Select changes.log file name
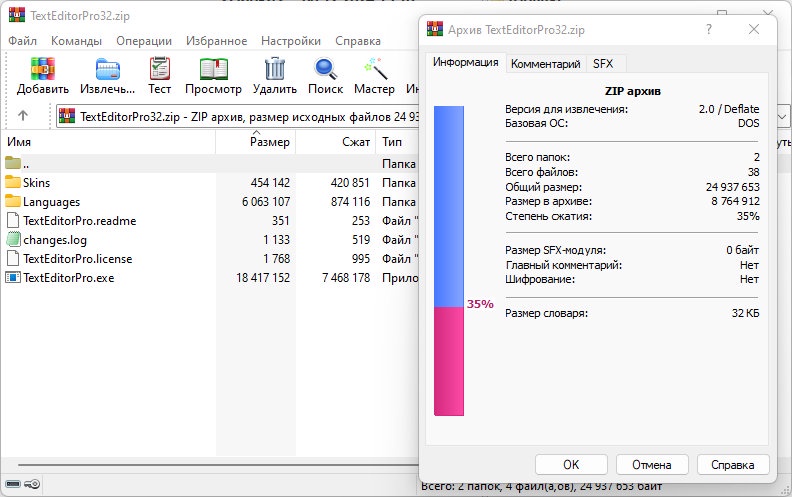Image resolution: width=792 pixels, height=497 pixels. 55,240
